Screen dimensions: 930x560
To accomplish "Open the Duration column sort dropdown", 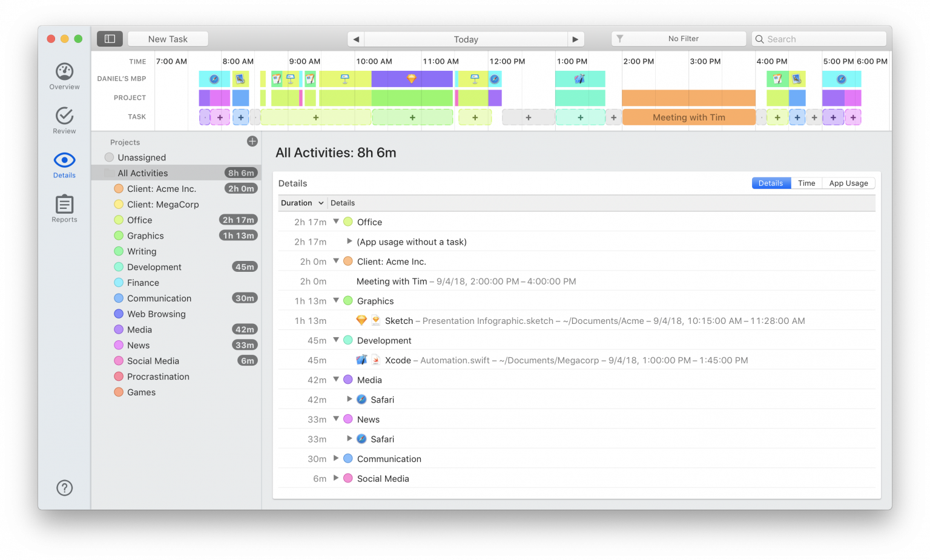I will [x=319, y=202].
